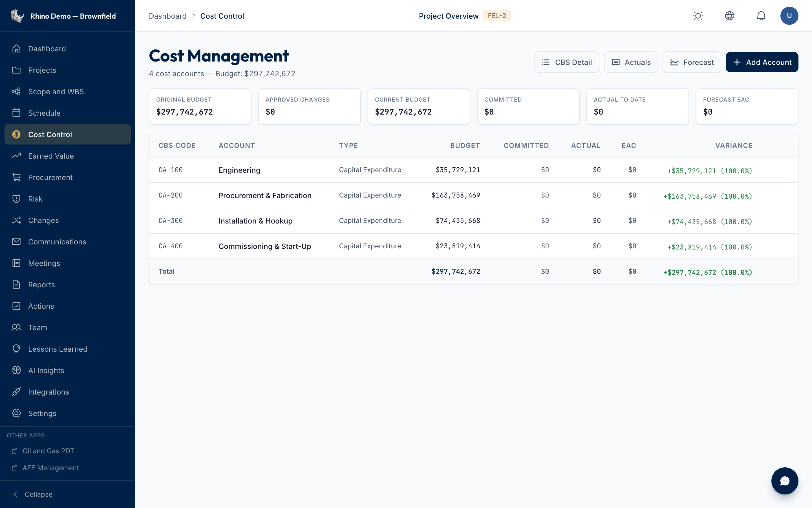Viewport: 812px width, 508px height.
Task: Click the Actions checkbox icon
Action: (16, 306)
